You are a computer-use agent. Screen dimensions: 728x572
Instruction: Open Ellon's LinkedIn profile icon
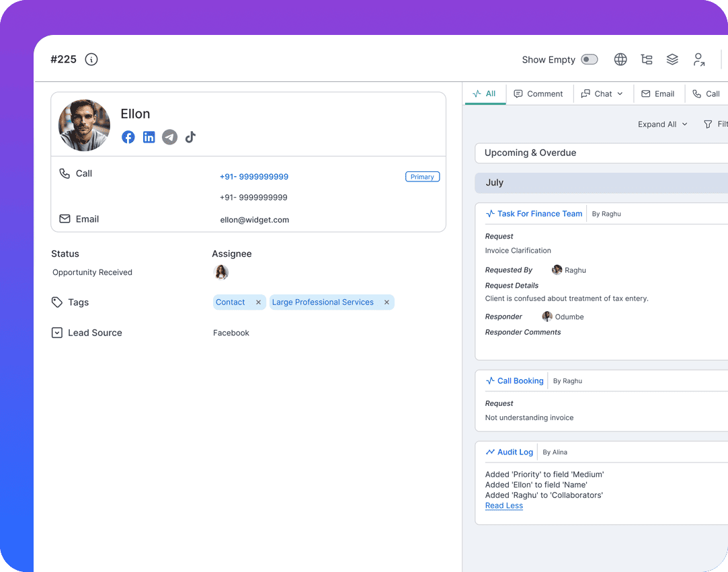click(149, 137)
